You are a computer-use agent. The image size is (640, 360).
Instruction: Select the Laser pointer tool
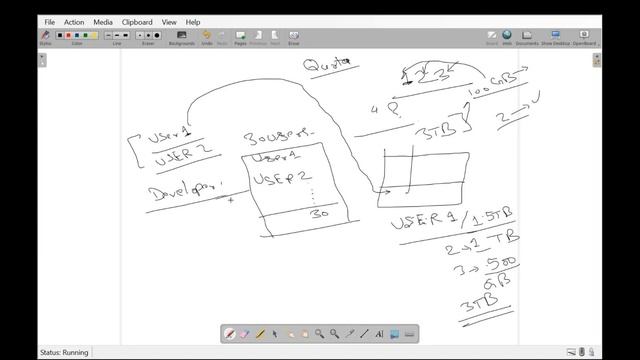click(x=349, y=334)
